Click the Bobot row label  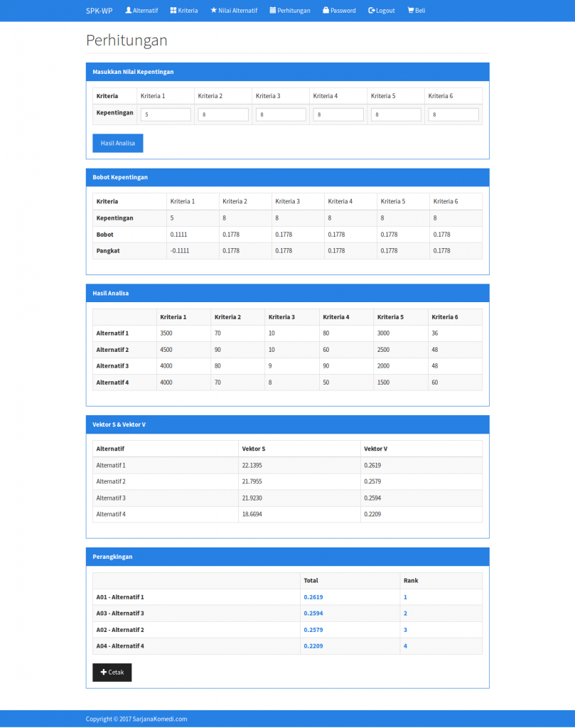[x=105, y=235]
